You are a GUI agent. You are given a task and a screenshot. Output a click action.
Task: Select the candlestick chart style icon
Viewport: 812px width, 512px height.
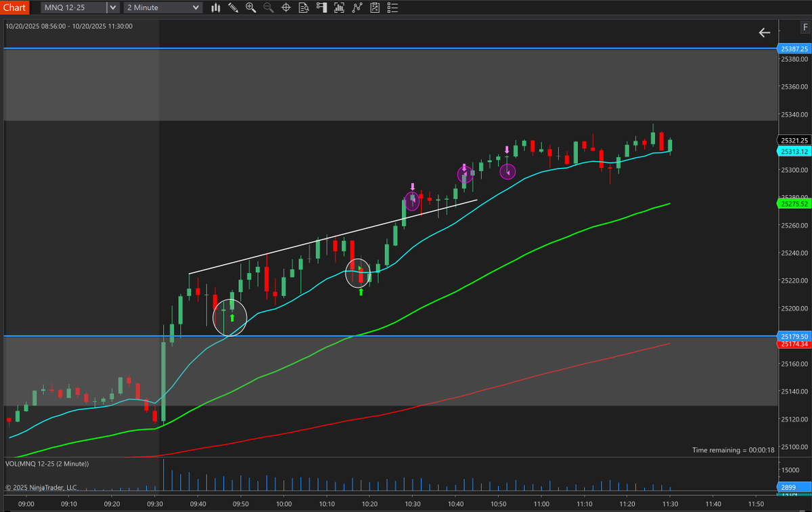(x=215, y=7)
